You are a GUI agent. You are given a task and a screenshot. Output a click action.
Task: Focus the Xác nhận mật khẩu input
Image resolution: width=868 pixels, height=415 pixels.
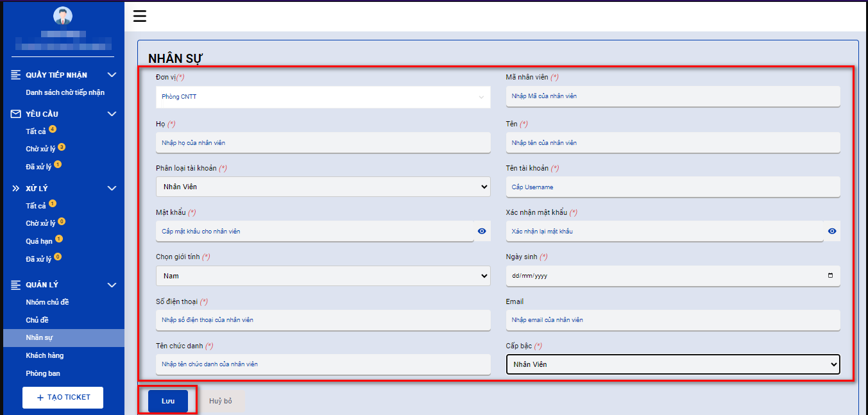point(665,231)
